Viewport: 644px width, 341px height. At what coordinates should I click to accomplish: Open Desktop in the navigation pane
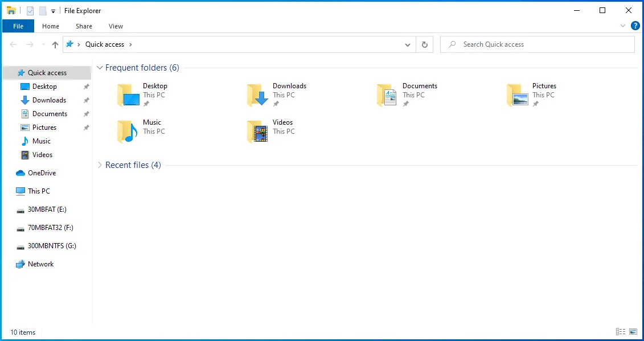44,87
